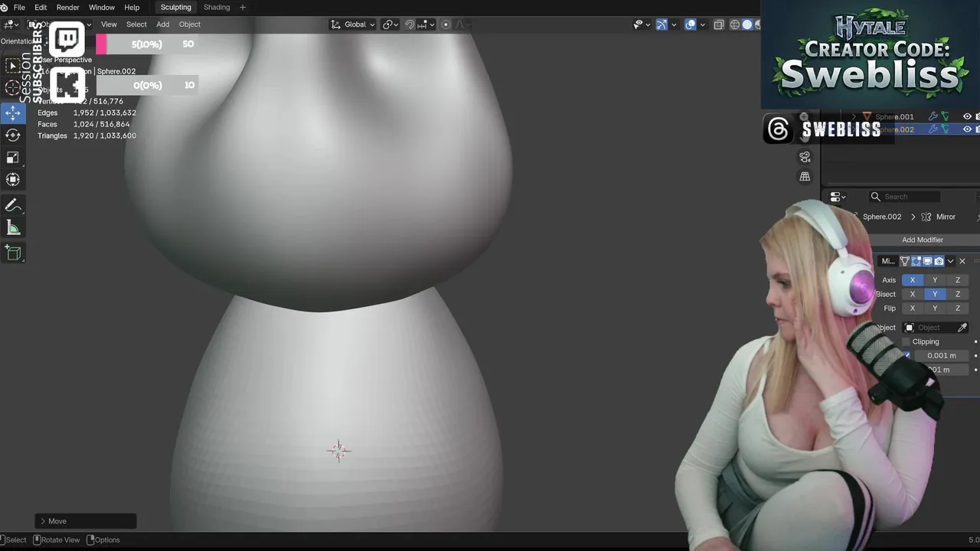Open Global transform orientation dropdown
The width and height of the screenshot is (980, 551).
point(353,24)
